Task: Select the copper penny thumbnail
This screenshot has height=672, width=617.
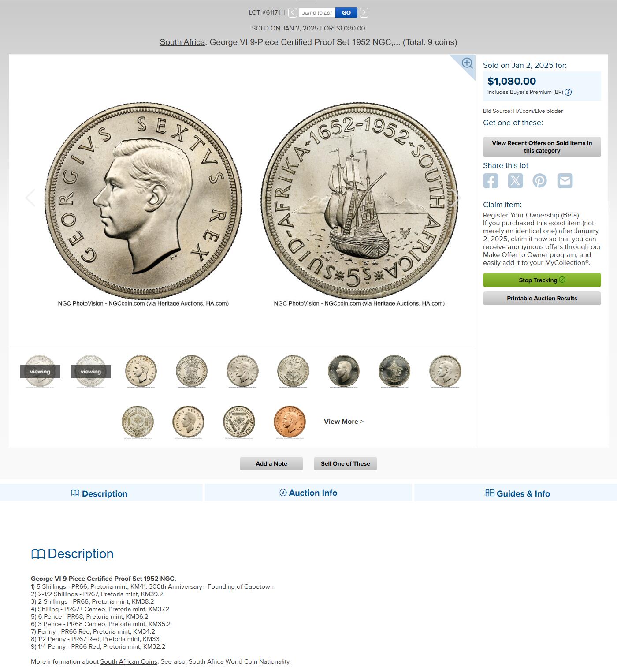Action: pos(290,422)
